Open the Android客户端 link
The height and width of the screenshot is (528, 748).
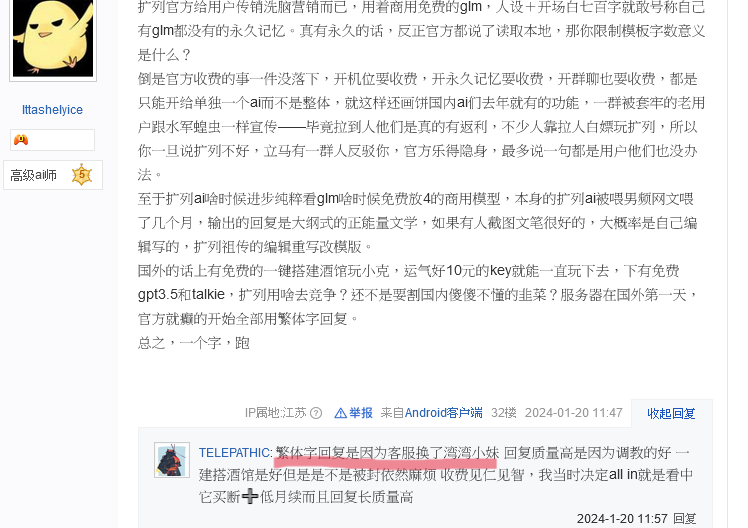pyautogui.click(x=443, y=413)
